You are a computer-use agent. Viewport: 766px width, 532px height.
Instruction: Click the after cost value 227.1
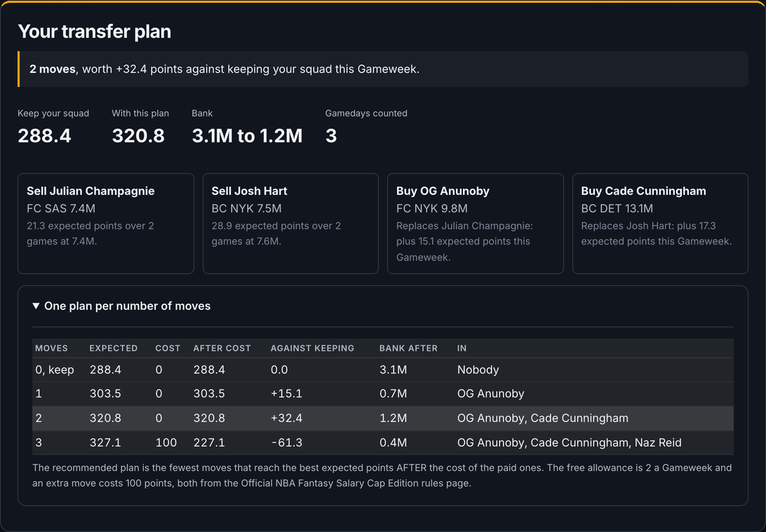click(x=209, y=442)
